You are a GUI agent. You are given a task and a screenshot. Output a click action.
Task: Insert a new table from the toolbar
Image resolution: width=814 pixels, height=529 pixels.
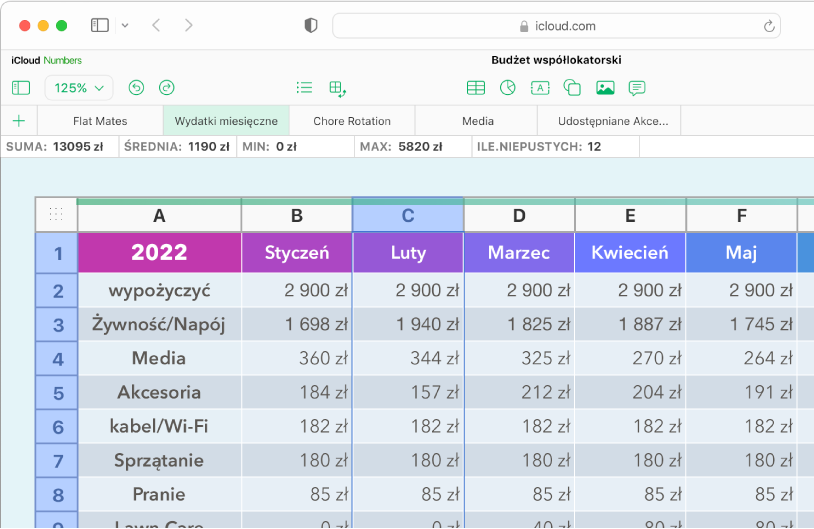[476, 88]
